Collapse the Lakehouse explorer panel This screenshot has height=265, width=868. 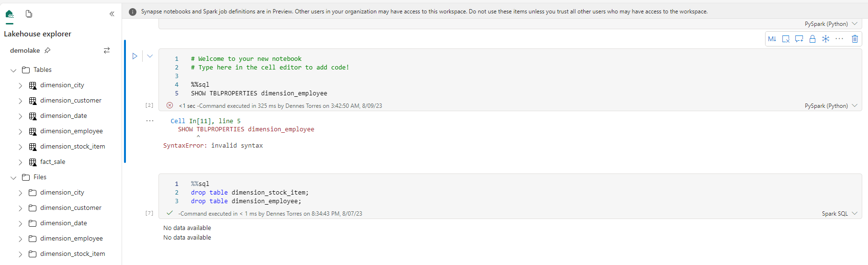pyautogui.click(x=112, y=14)
